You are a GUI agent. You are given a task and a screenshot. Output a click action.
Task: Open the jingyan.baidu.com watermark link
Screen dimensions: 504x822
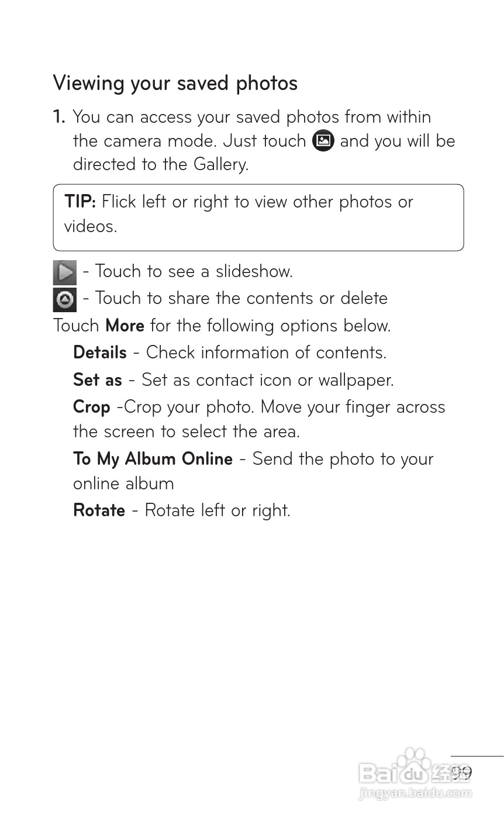click(x=415, y=793)
